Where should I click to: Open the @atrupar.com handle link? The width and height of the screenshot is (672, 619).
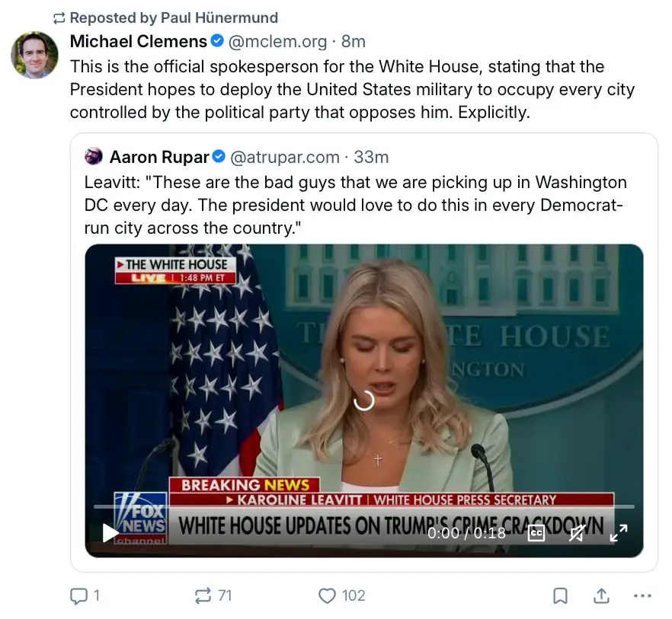click(x=284, y=157)
